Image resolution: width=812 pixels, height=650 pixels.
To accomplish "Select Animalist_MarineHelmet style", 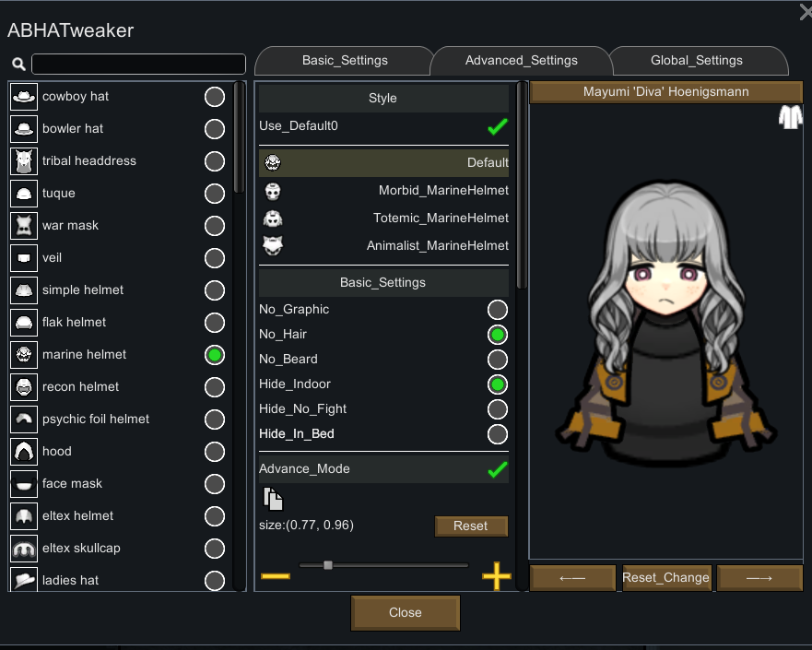I will 383,245.
